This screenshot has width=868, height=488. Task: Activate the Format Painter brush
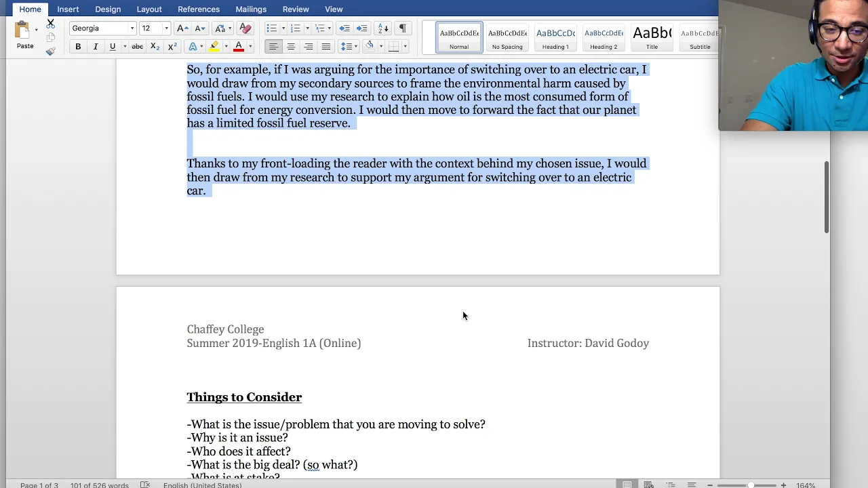[x=50, y=52]
